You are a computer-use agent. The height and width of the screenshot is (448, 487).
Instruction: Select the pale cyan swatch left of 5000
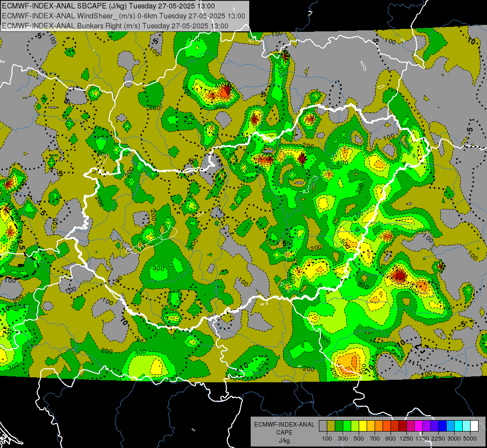coord(466,426)
